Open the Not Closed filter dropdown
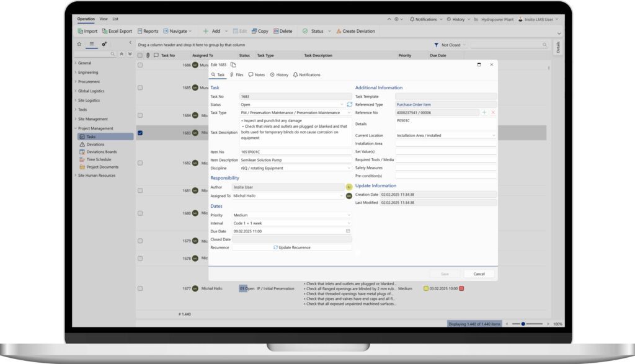Screen dimensions: 635x364 coord(450,45)
